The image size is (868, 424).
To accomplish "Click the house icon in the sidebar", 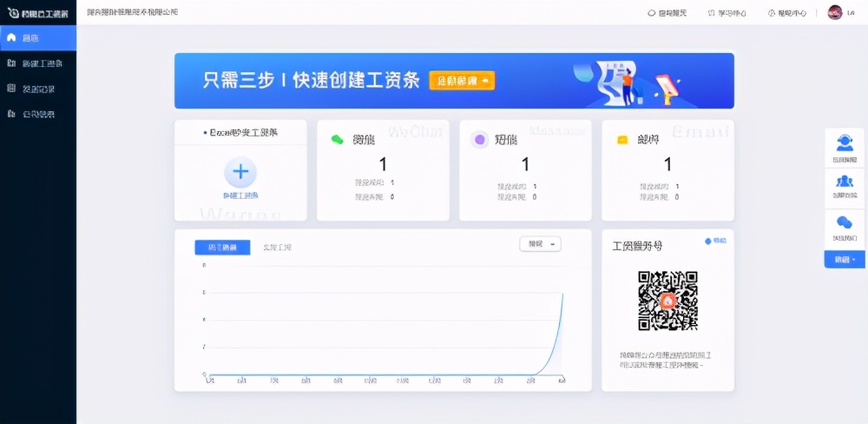I will [x=11, y=37].
